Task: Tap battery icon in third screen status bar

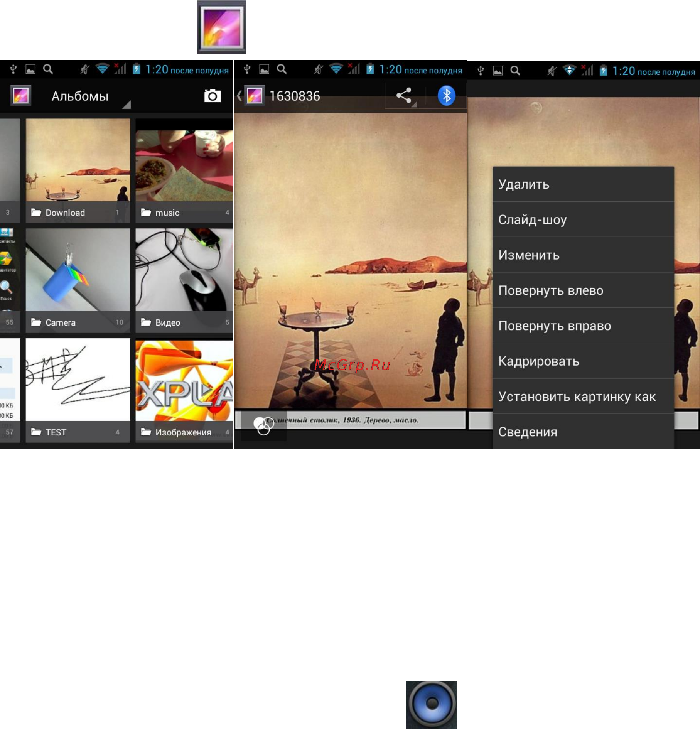Action: (x=604, y=70)
